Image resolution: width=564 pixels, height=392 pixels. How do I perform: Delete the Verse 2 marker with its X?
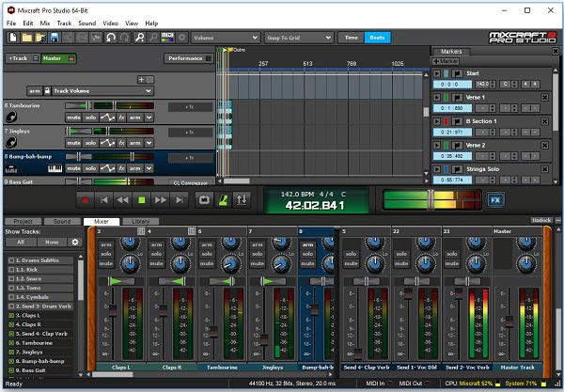pos(545,146)
